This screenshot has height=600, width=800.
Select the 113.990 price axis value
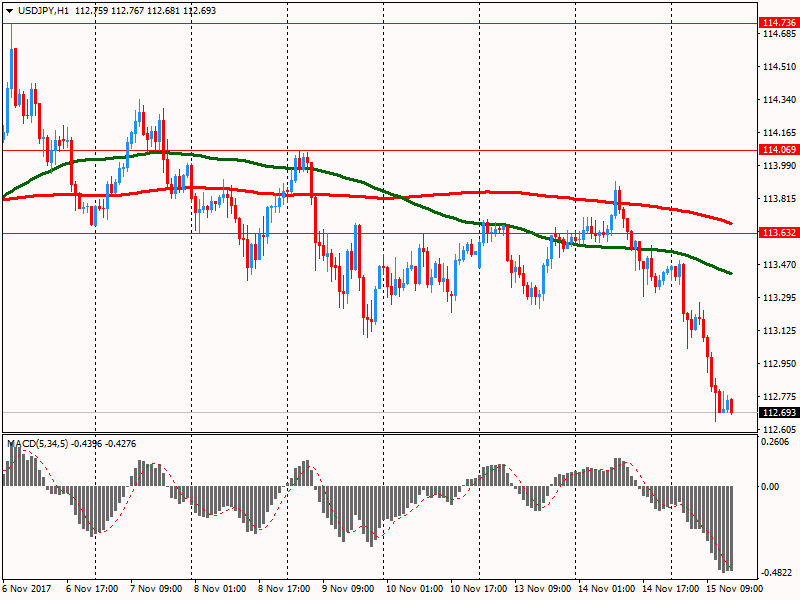coord(779,166)
